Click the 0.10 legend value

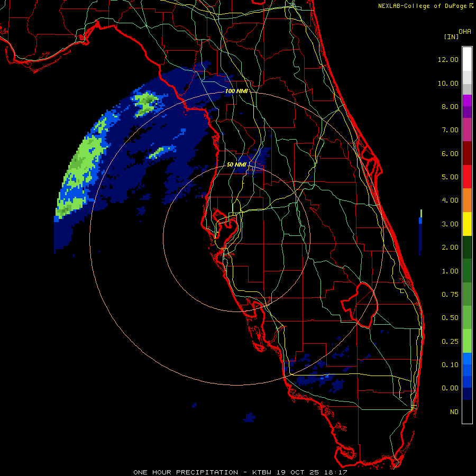tap(450, 365)
